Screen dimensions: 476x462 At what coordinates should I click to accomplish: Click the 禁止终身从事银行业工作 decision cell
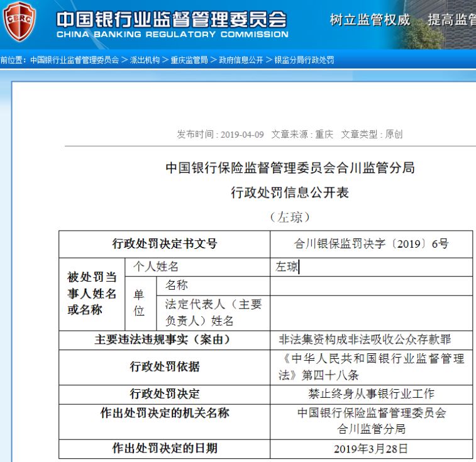(x=371, y=394)
